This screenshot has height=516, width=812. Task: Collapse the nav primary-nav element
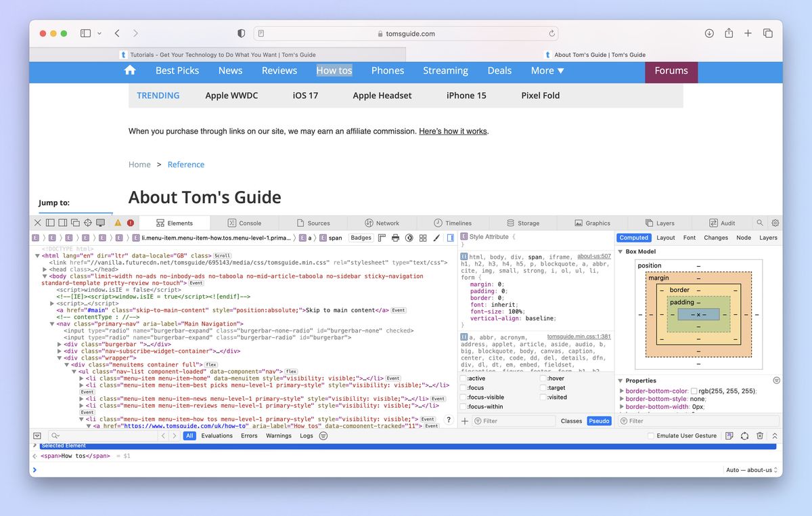click(52, 323)
